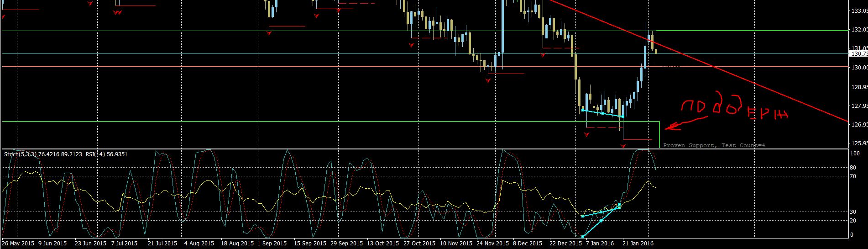The height and width of the screenshot is (249, 868).
Task: Click the 0 level on oscillator scale
Action: [852, 235]
